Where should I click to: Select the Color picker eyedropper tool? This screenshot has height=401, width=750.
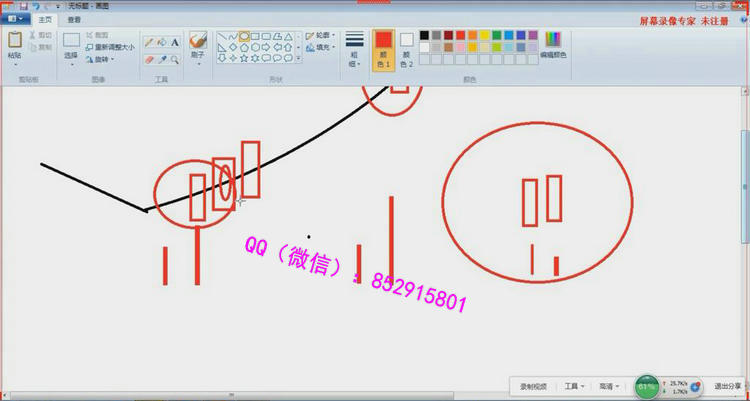162,59
